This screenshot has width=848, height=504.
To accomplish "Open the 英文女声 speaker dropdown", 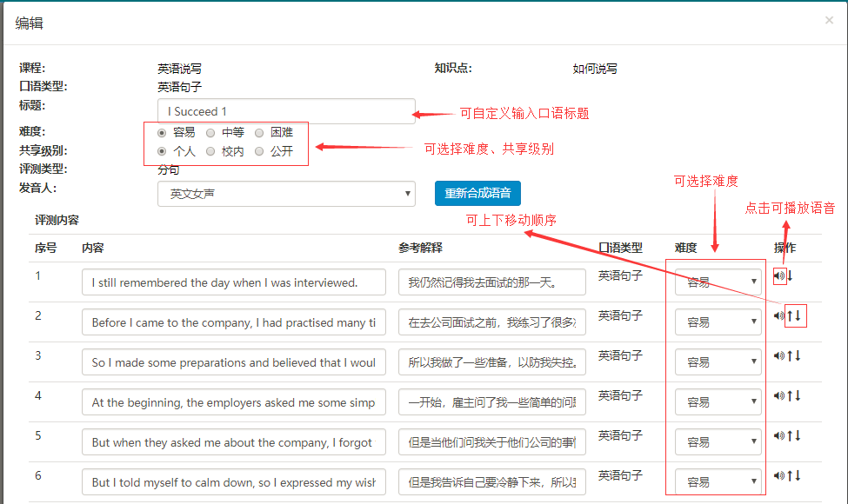I will 286,194.
